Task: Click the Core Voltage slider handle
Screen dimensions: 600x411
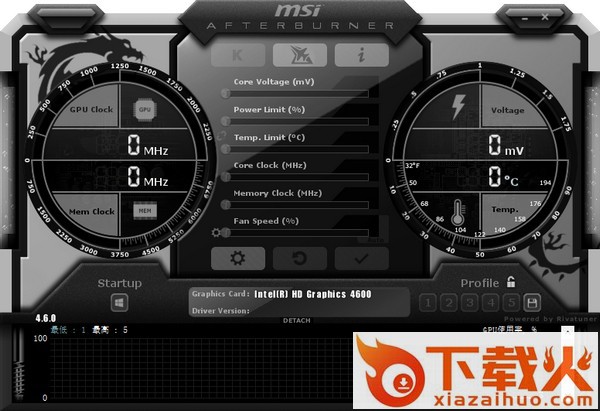Action: point(226,93)
